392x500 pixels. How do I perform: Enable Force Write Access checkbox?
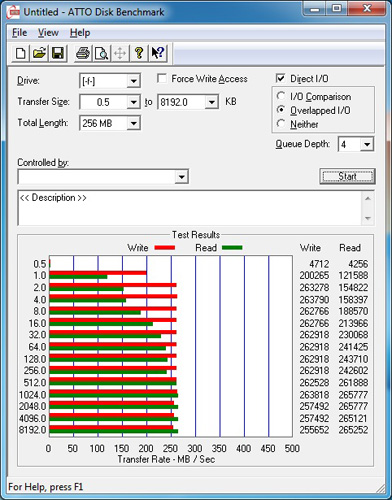coord(162,79)
